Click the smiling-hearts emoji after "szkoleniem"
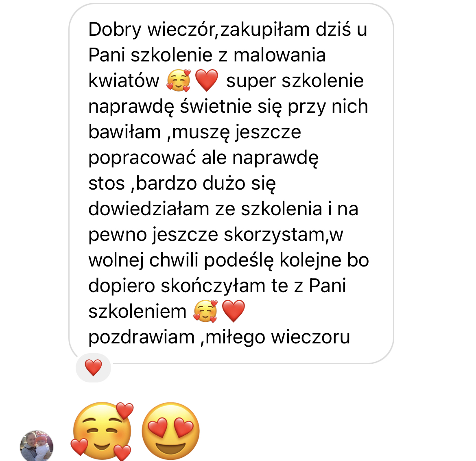Screen dimensions: 476x461 [205, 311]
